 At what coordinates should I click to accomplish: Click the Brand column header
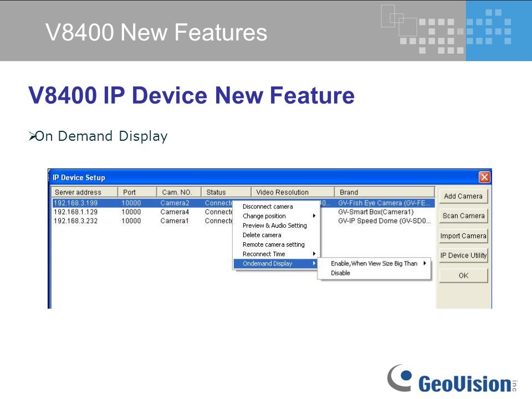[x=385, y=192]
